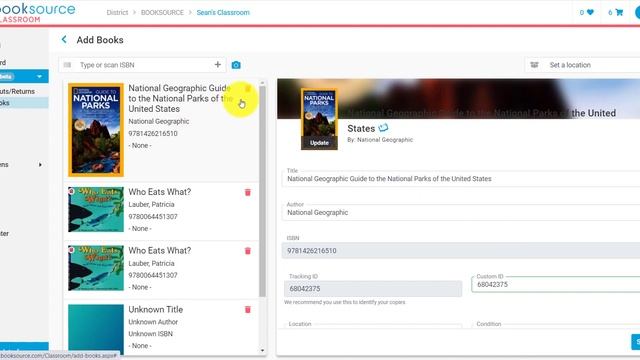The height and width of the screenshot is (360, 640).
Task: Click the 'By: National Geographic' byline
Action: click(x=380, y=140)
